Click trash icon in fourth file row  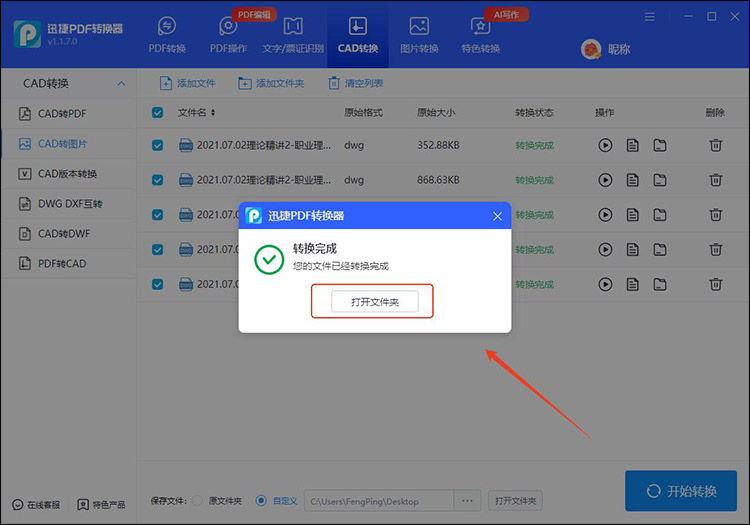click(716, 249)
